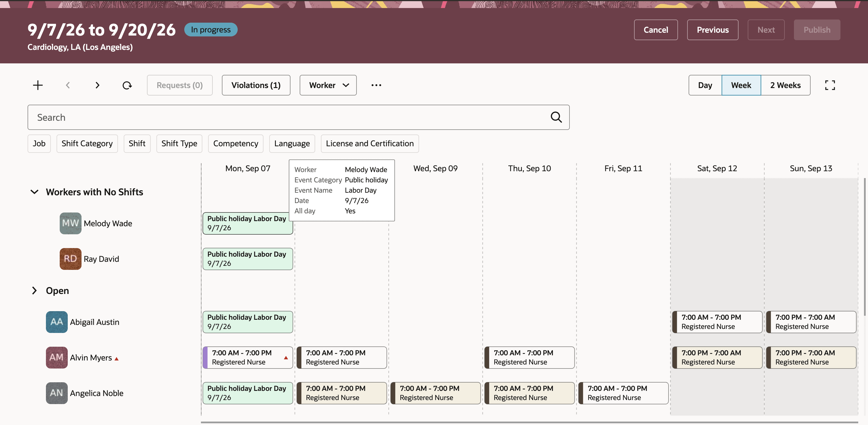Click Ray David's RD avatar
Screen dimensions: 868x425
point(70,259)
